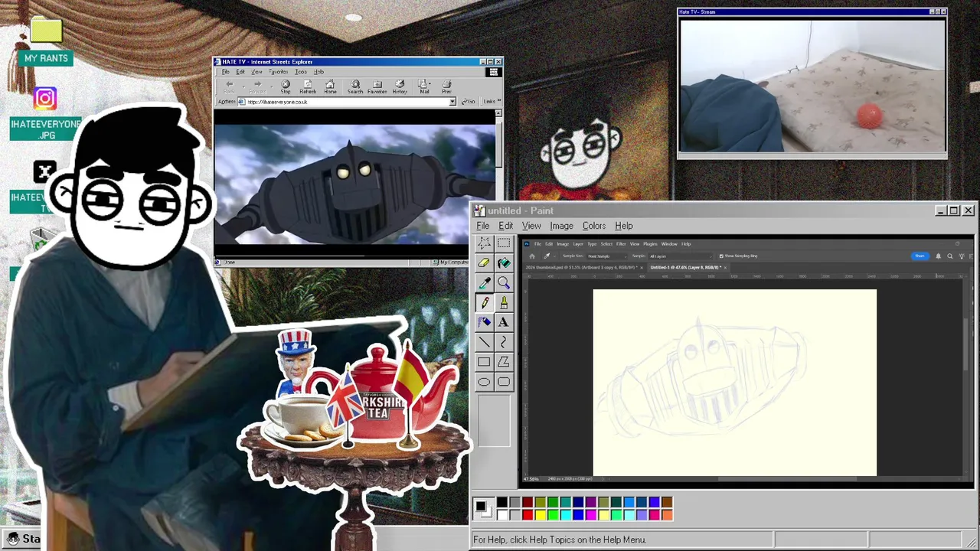This screenshot has height=551, width=980.
Task: Click the browser vertical scrollbar up arrow
Action: coord(499,113)
